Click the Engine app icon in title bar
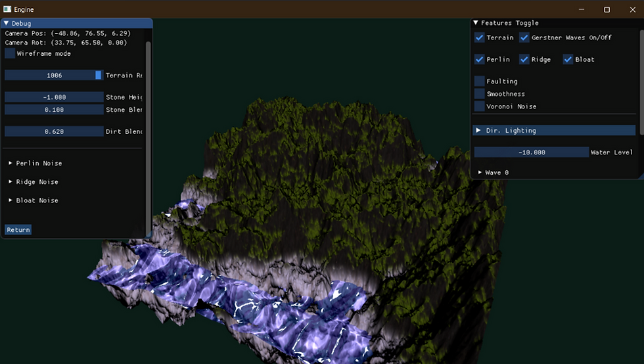 pos(7,9)
